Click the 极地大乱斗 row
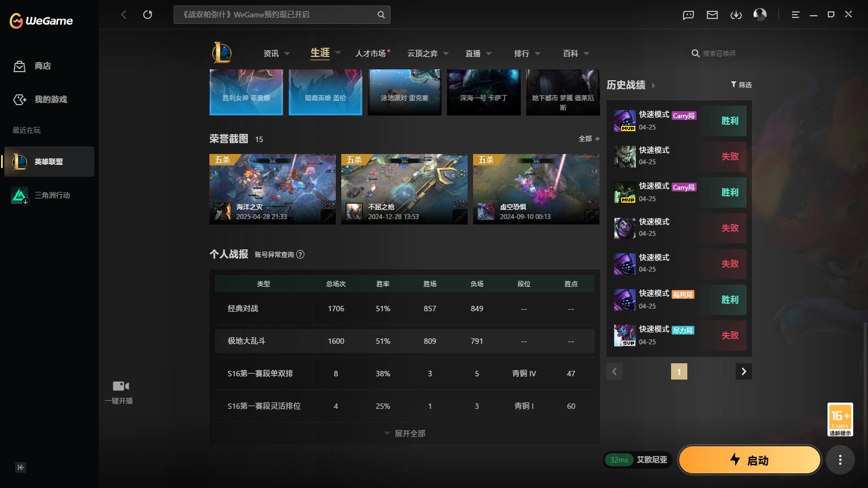The height and width of the screenshot is (488, 868). (405, 341)
